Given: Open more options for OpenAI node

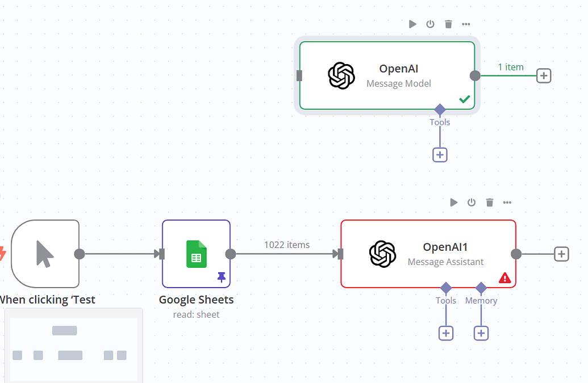Looking at the screenshot, I should [x=466, y=24].
